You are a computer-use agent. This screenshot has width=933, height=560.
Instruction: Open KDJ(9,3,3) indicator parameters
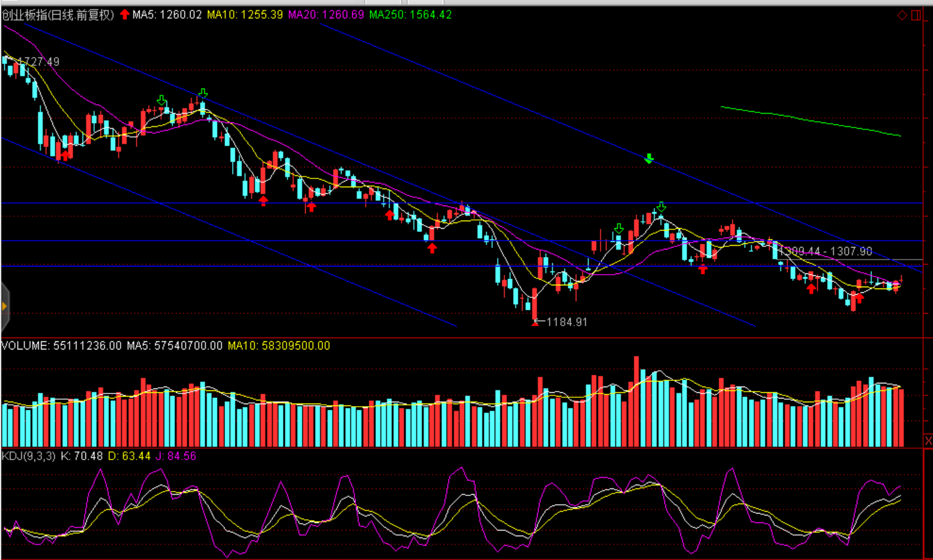click(28, 456)
